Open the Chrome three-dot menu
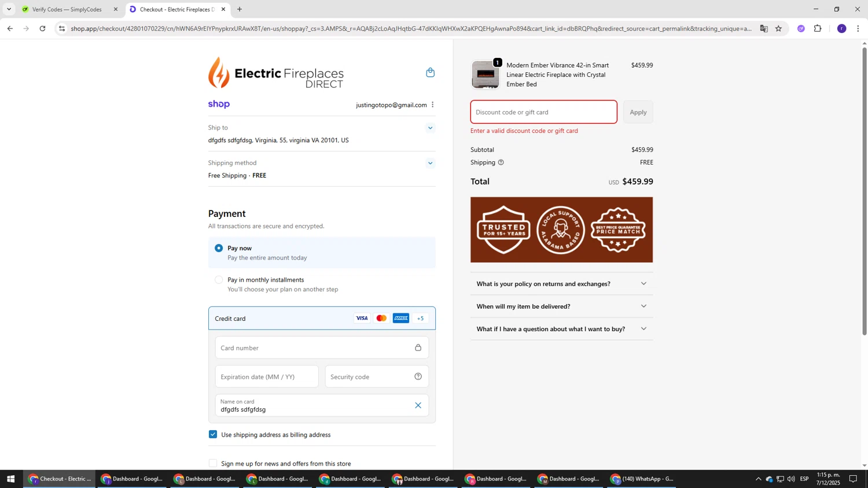The height and width of the screenshot is (488, 868). [x=858, y=28]
